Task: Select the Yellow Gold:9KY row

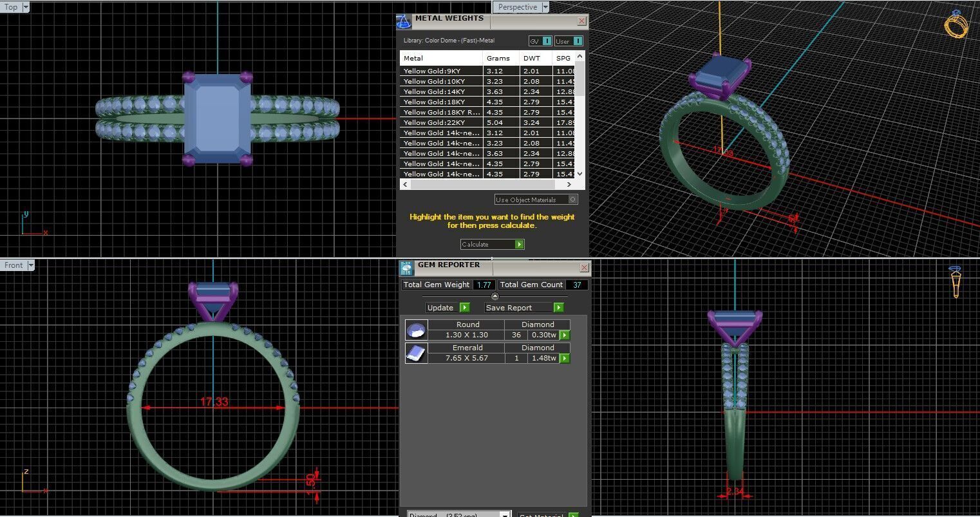Action: click(487, 71)
